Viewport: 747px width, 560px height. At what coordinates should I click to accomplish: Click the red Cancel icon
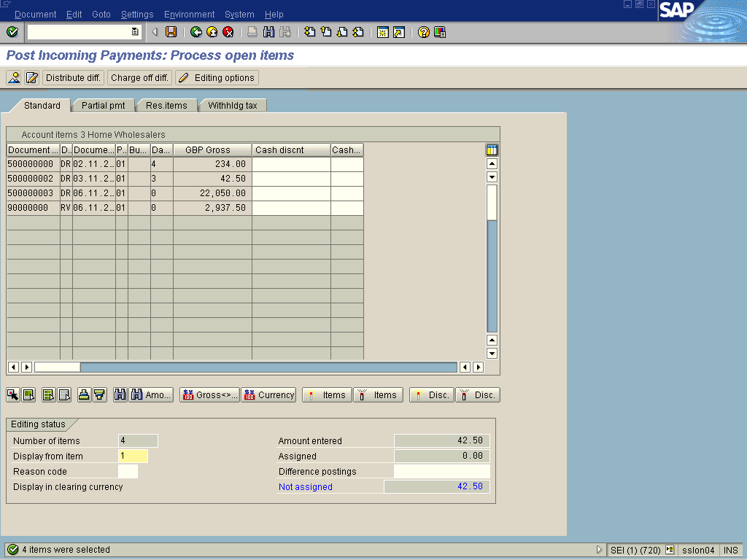pyautogui.click(x=228, y=32)
